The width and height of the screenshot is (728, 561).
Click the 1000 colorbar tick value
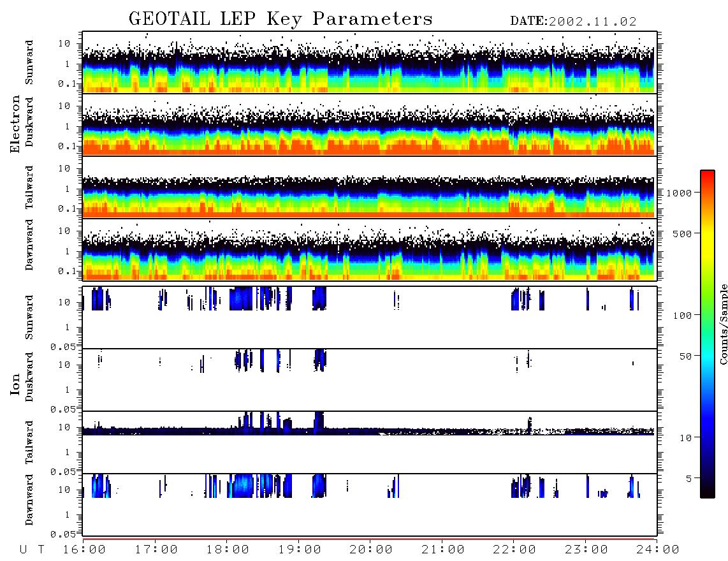[x=680, y=193]
